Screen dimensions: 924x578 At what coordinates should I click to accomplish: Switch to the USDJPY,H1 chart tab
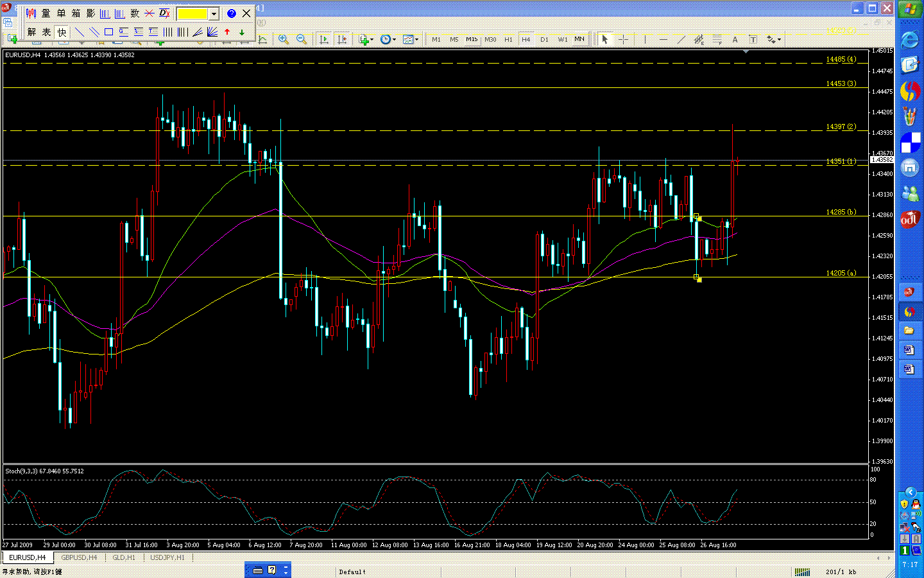tap(167, 557)
